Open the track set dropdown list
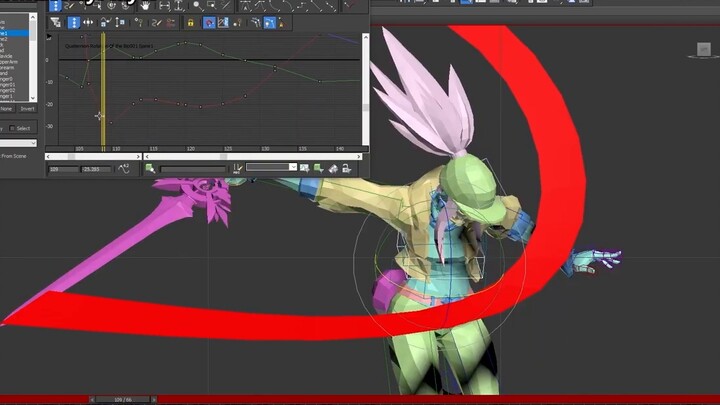The width and height of the screenshot is (720, 405). tap(293, 167)
